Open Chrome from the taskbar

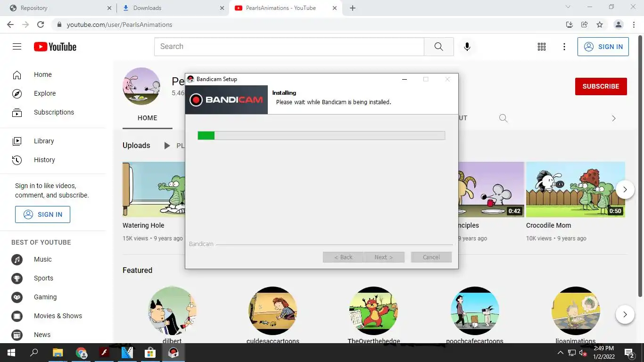pos(81,353)
